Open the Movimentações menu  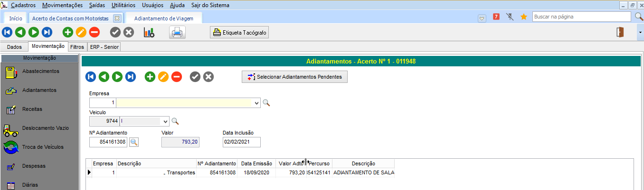pos(62,5)
